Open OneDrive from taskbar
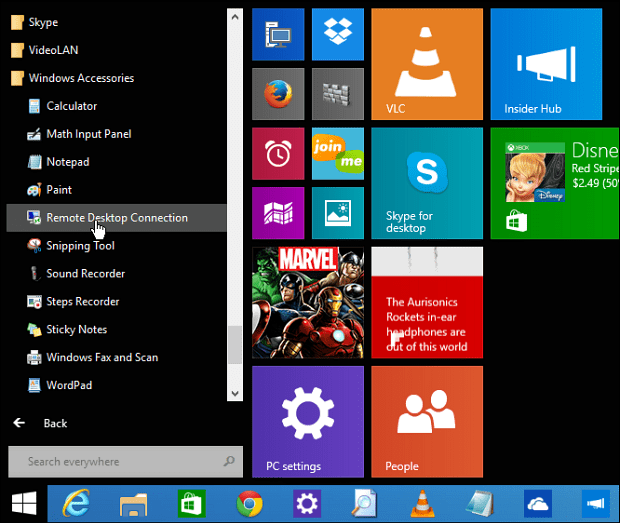Viewport: 620px width, 523px height. click(x=538, y=503)
